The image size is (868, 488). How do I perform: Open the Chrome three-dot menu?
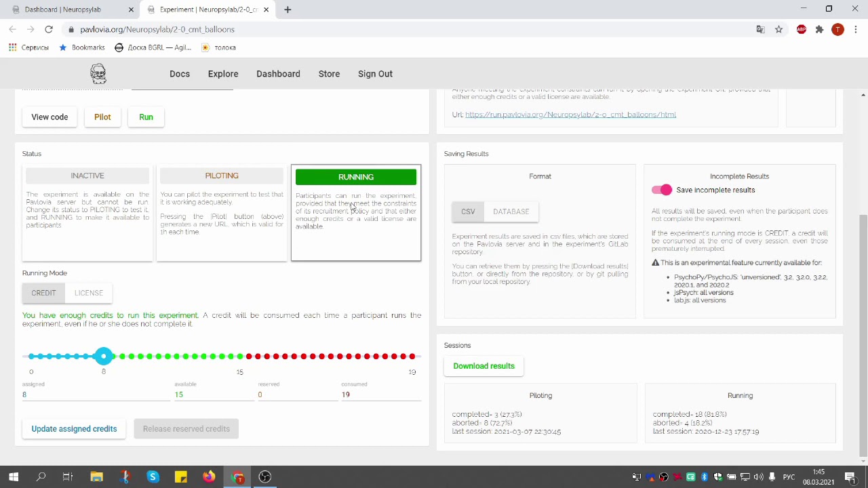pos(856,29)
